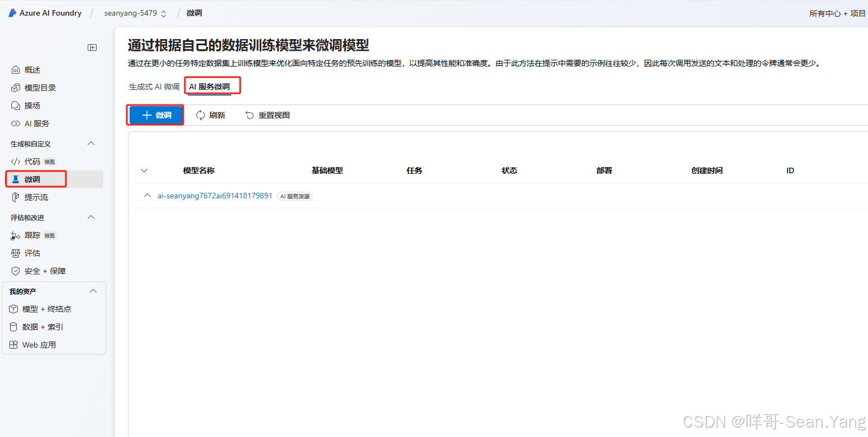Image resolution: width=868 pixels, height=437 pixels.
Task: Click the 评估 balance scale icon
Action: 16,253
